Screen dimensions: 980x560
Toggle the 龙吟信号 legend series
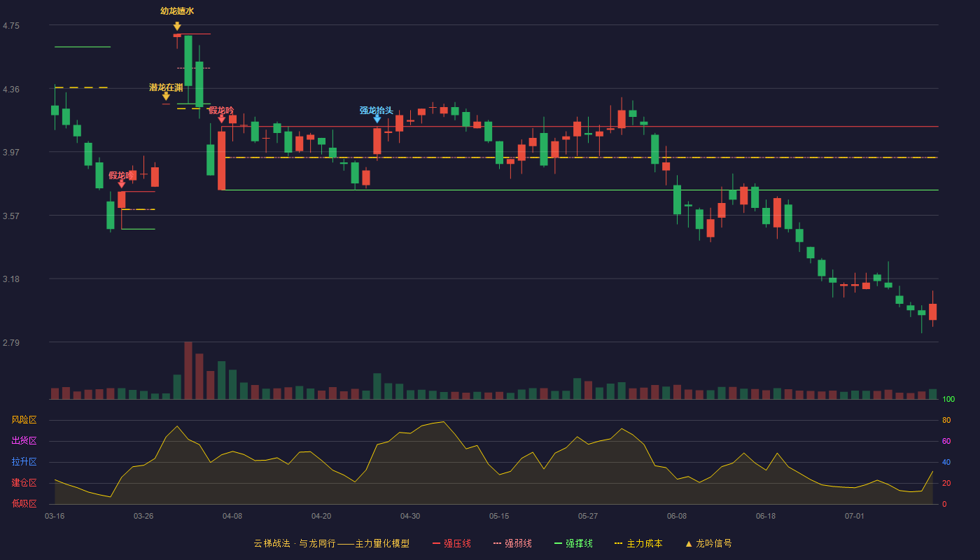click(x=708, y=543)
